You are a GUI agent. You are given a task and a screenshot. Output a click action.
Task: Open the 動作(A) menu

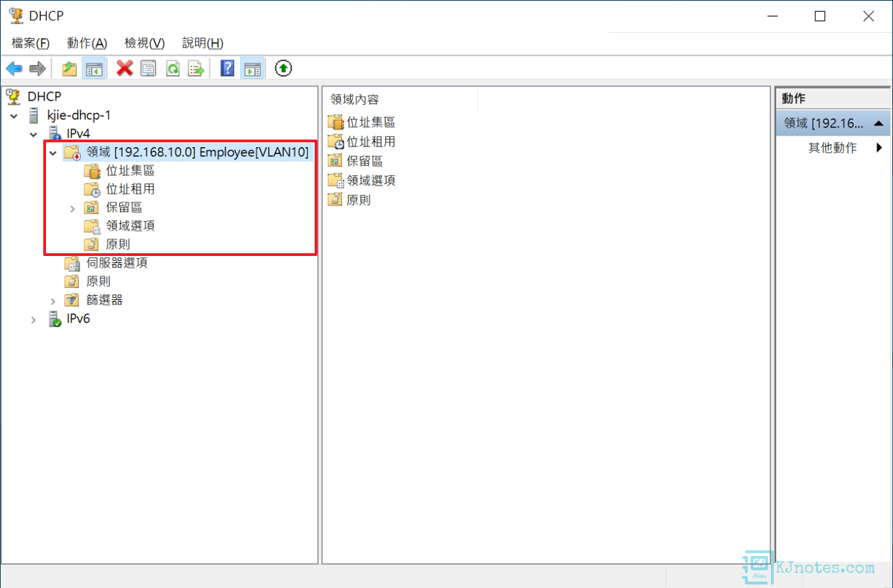[x=87, y=43]
